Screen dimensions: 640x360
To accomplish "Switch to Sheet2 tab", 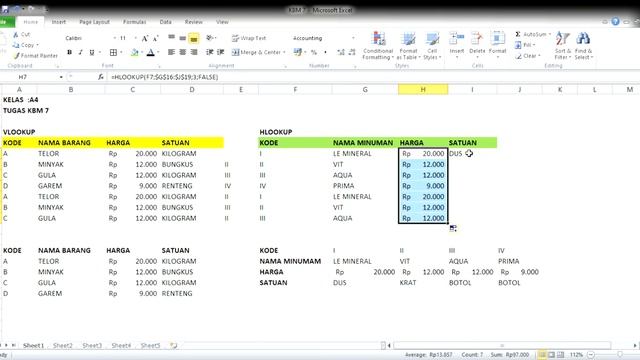I will (x=62, y=345).
